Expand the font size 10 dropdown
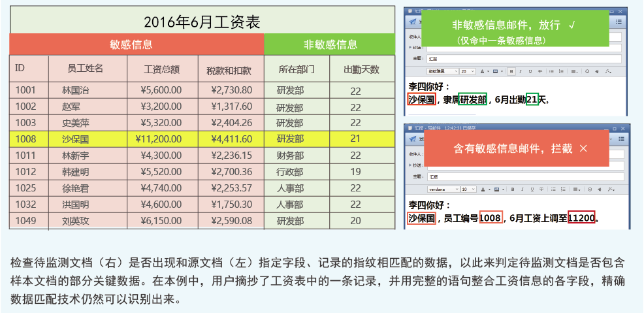The image size is (644, 313). click(x=467, y=189)
